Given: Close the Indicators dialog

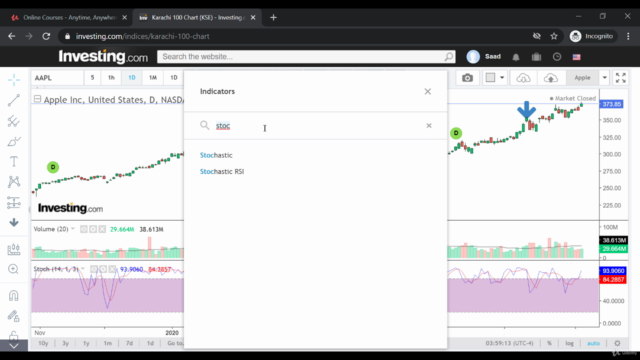Looking at the screenshot, I should pos(427,91).
